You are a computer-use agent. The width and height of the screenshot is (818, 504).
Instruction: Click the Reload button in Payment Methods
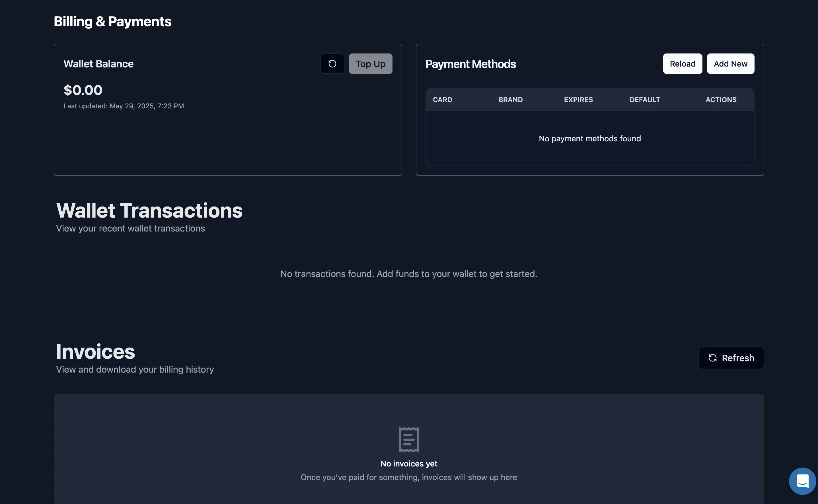pos(682,64)
